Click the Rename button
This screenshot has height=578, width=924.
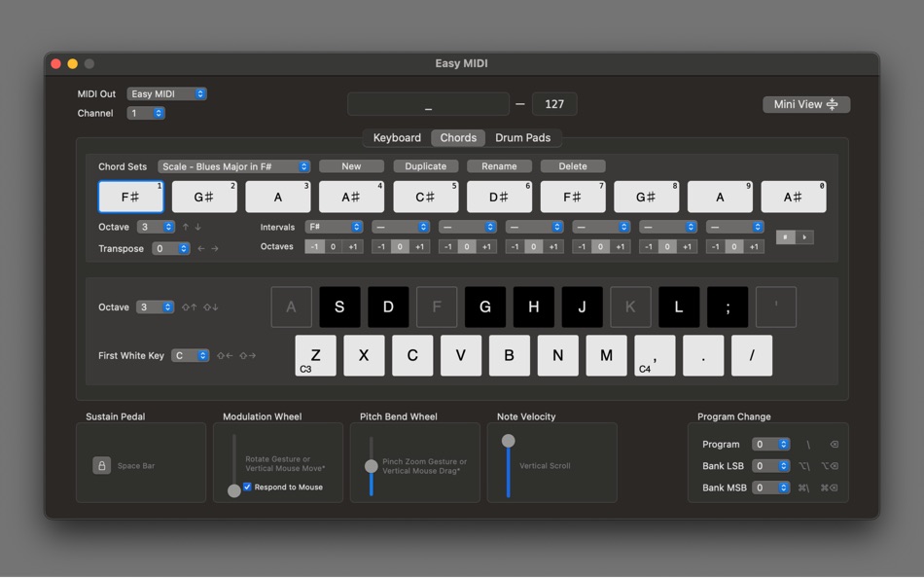499,166
